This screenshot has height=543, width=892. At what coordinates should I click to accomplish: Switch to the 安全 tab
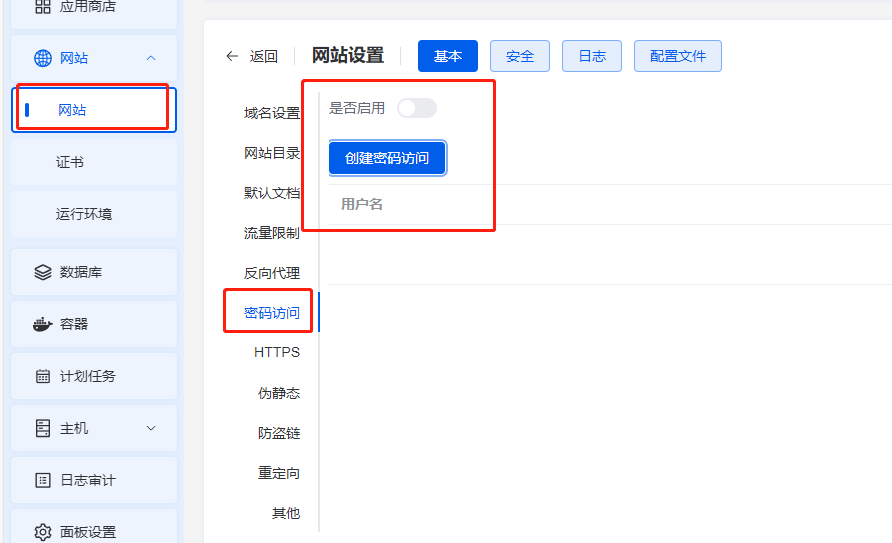click(x=520, y=56)
